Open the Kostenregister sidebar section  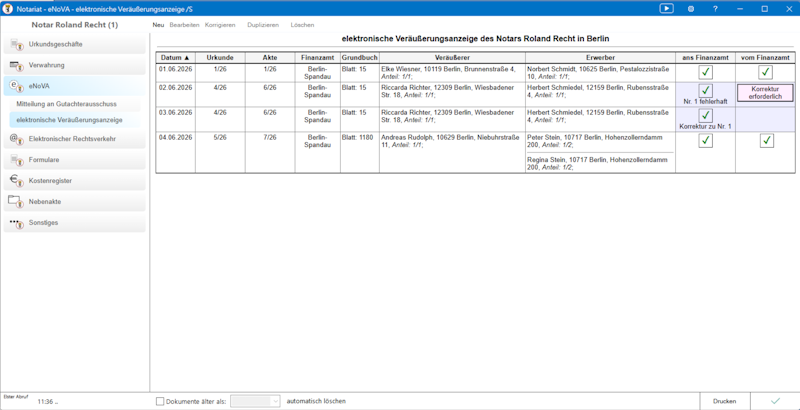74,181
